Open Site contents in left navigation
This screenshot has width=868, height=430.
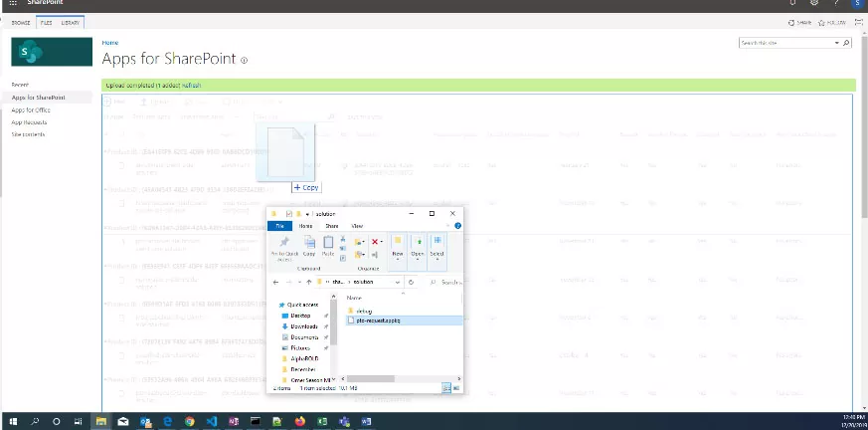click(28, 134)
